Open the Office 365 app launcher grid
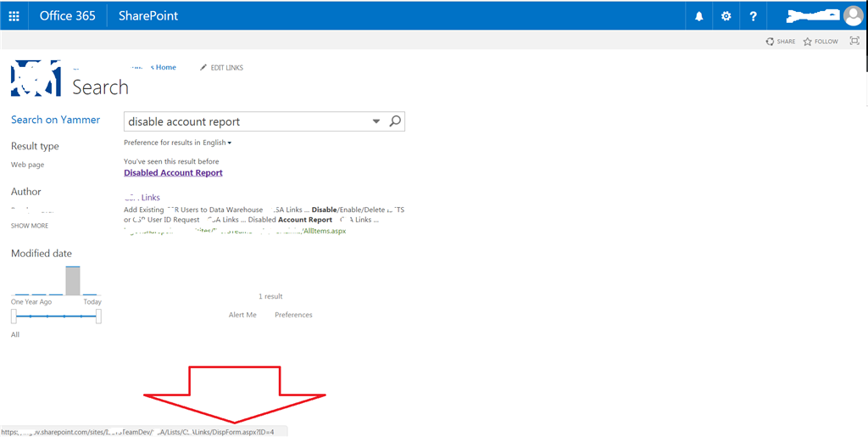The height and width of the screenshot is (437, 868). click(x=14, y=16)
